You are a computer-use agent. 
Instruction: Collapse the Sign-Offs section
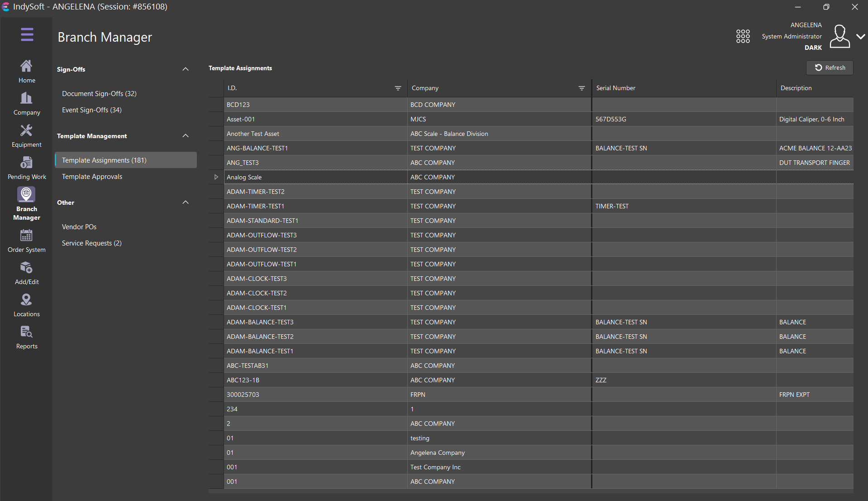185,69
